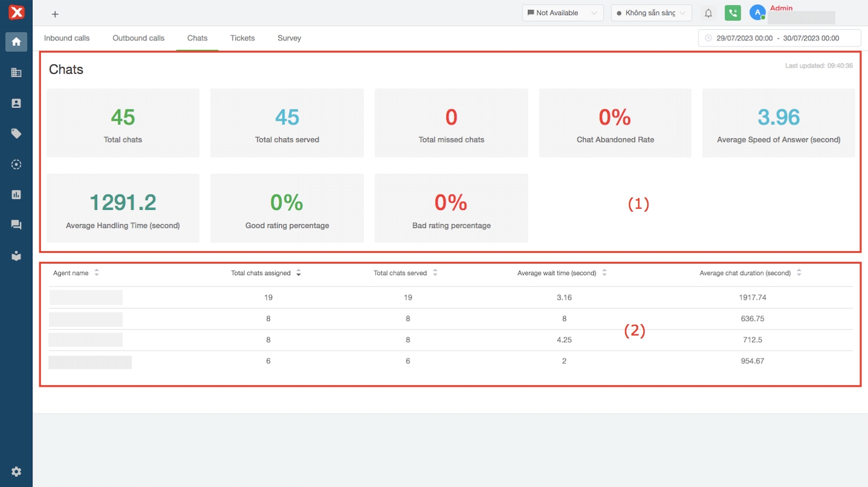Screen dimensions: 868x487
Task: Click the building/company icon in sidebar
Action: pos(16,72)
